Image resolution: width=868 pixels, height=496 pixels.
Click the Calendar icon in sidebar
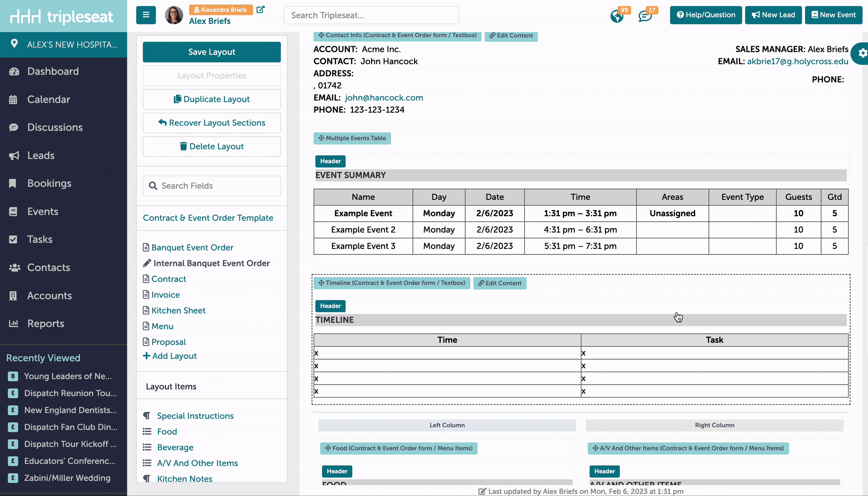click(13, 99)
